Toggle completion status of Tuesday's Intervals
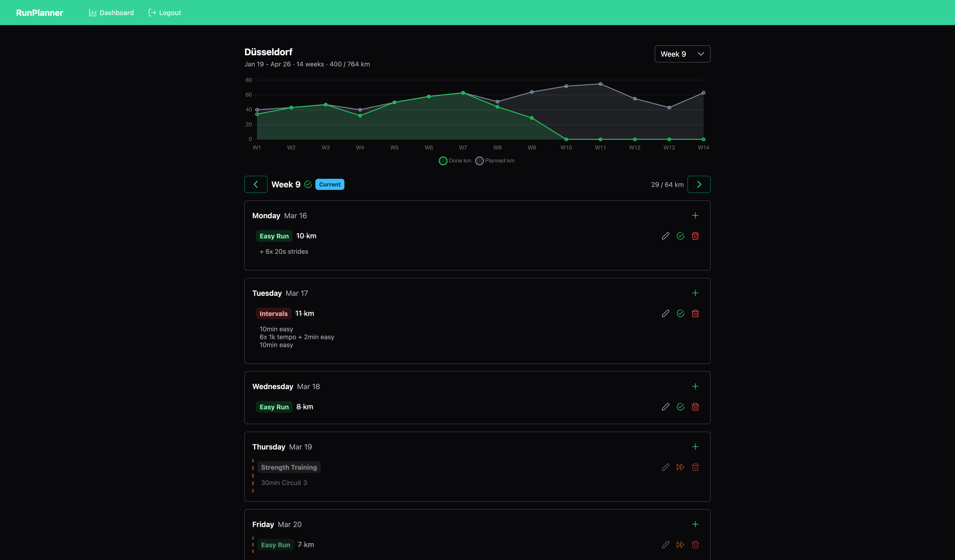The image size is (955, 560). (680, 313)
